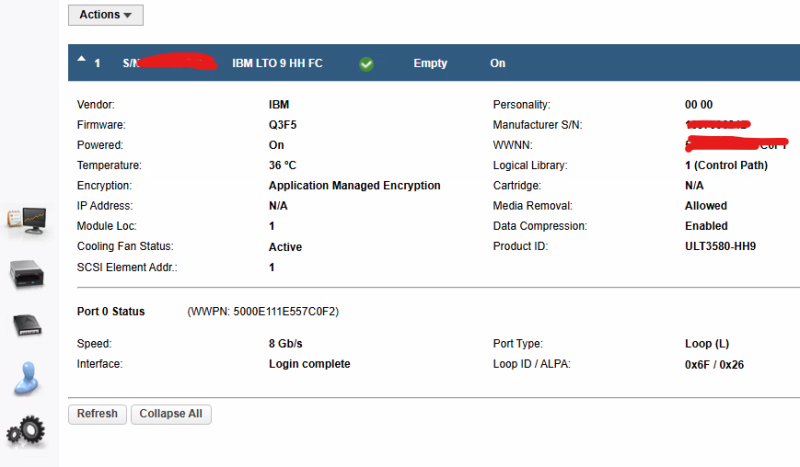This screenshot has height=467, width=800.
Task: Click the WWNN: label
Action: click(512, 145)
